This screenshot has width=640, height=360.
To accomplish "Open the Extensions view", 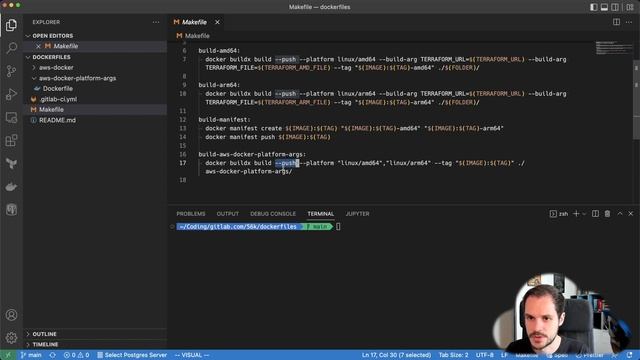I will coord(11,140).
